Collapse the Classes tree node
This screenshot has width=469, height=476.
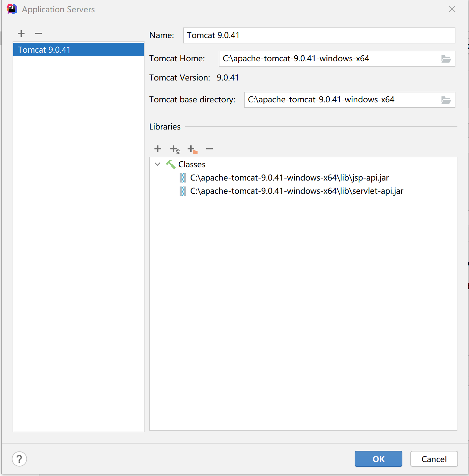157,164
